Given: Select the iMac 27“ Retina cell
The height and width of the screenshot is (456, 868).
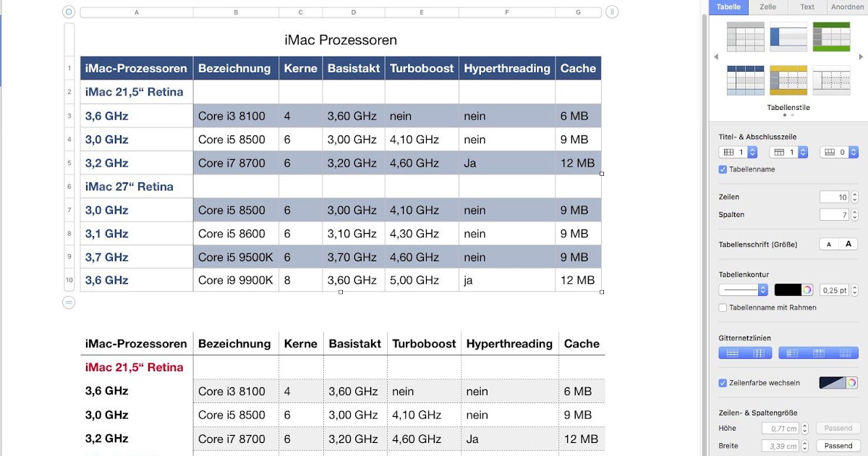Looking at the screenshot, I should pos(137,187).
